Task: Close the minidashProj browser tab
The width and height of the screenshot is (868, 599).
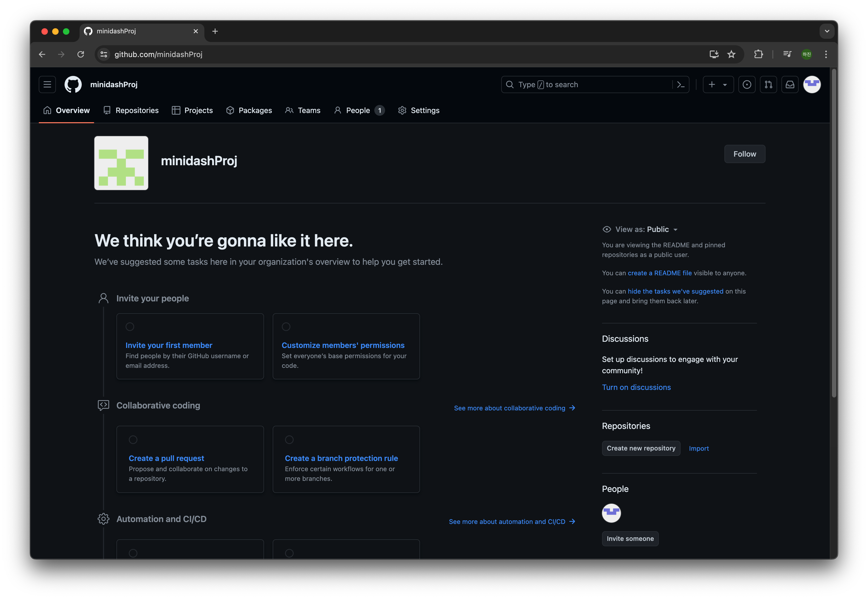Action: [195, 31]
